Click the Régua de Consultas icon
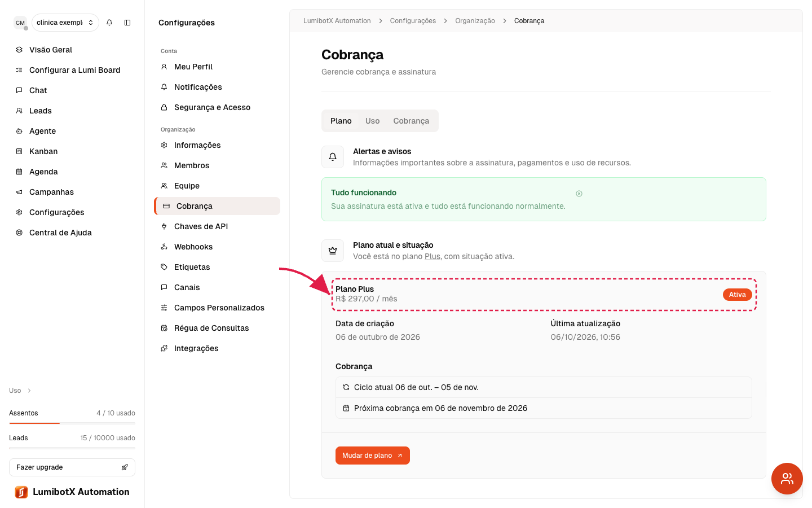This screenshot has height=508, width=812. 164,328
